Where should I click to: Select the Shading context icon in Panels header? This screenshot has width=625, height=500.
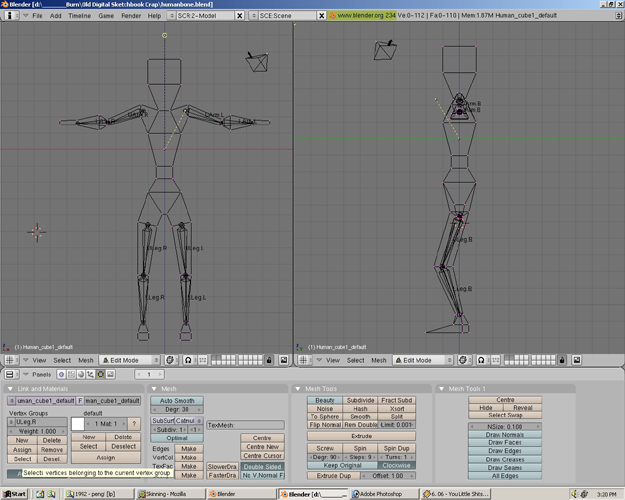coord(81,374)
